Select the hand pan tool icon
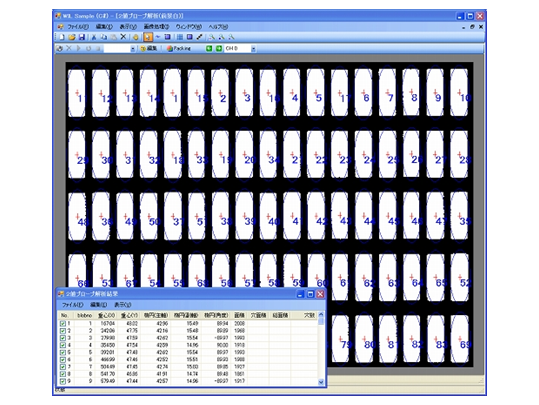 (x=135, y=37)
